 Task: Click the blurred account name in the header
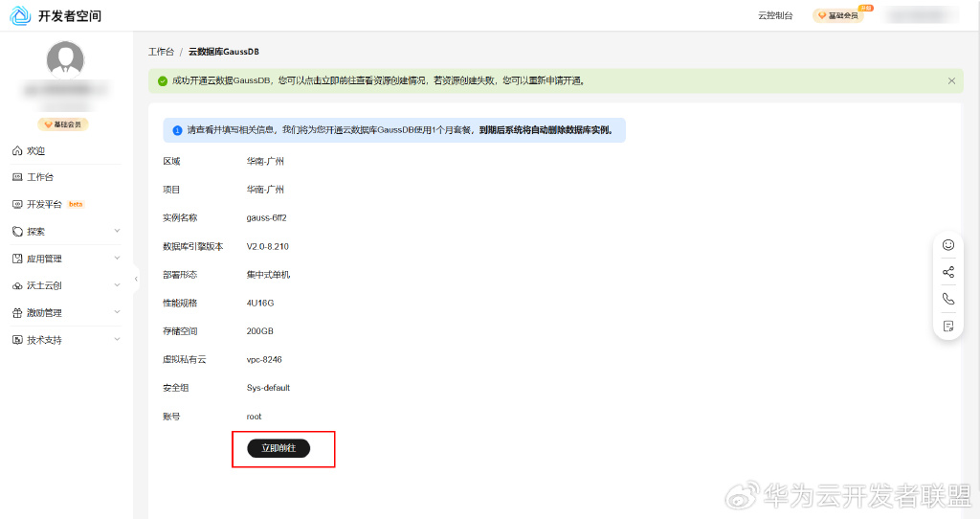tap(922, 15)
